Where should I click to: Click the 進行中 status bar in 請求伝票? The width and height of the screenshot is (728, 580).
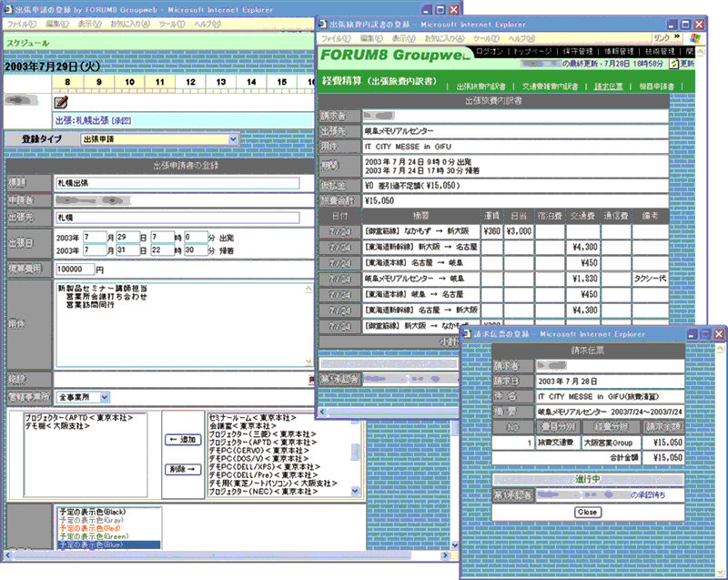588,479
